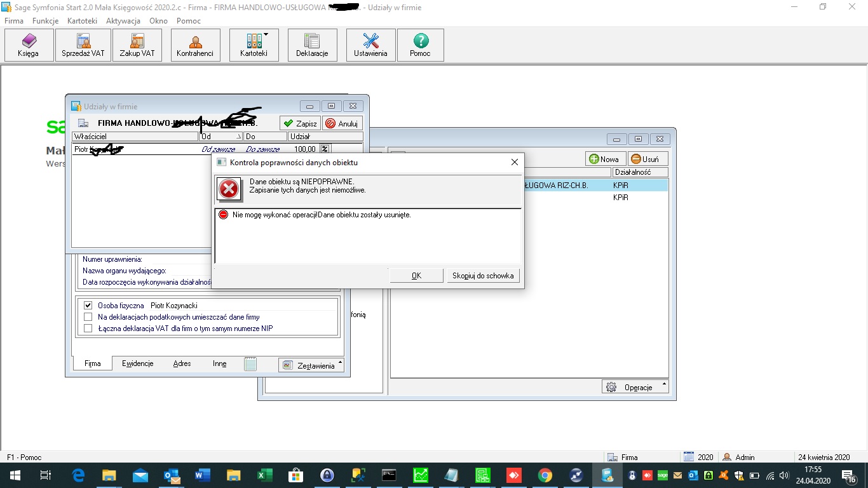Open the Mail app from taskbar

(x=140, y=475)
